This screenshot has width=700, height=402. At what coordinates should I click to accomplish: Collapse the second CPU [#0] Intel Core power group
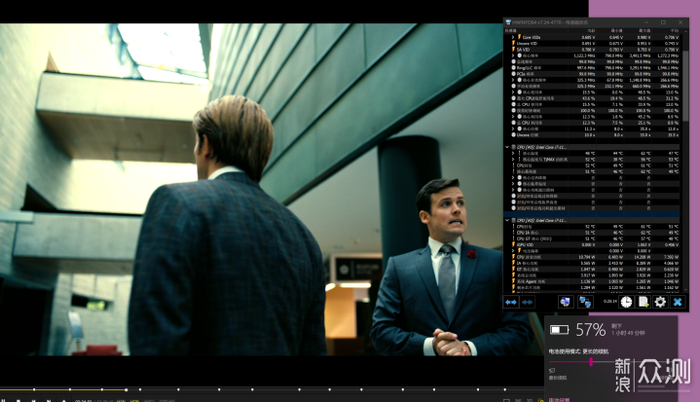click(x=507, y=220)
